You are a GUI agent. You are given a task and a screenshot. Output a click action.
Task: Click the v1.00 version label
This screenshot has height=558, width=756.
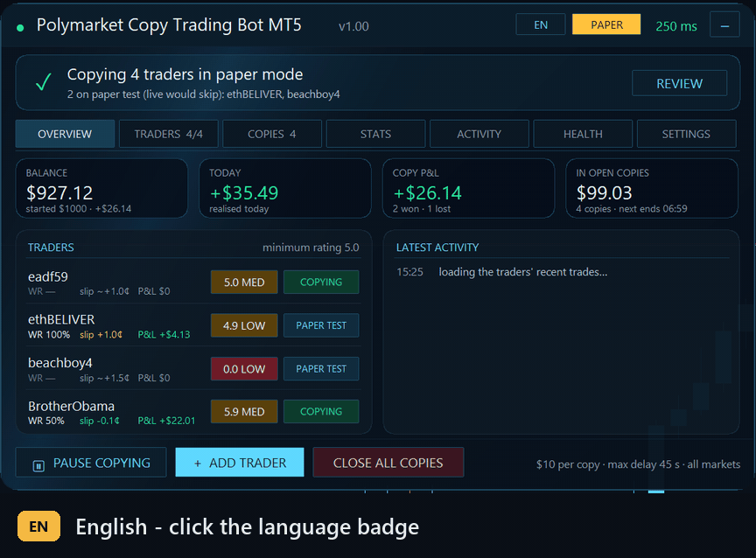pyautogui.click(x=353, y=26)
